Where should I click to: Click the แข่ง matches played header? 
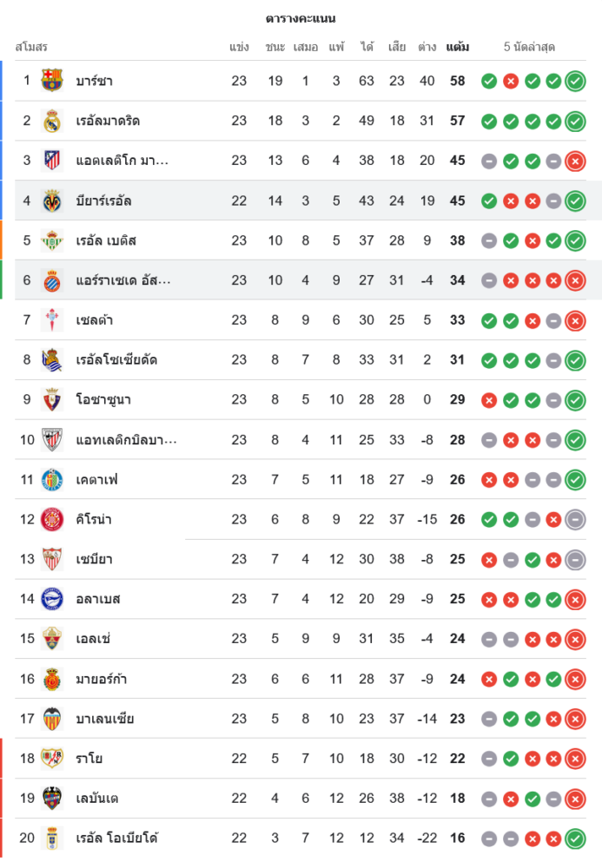coord(240,47)
